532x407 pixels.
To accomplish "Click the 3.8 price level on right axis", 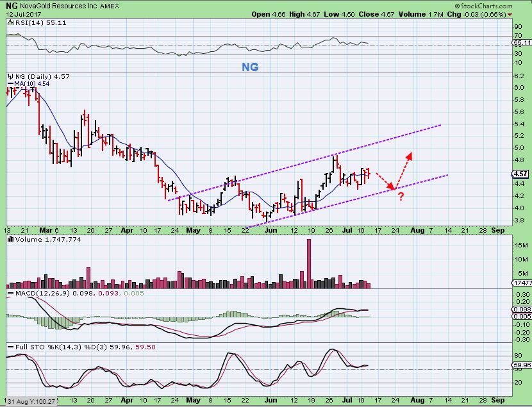I will coord(519,220).
